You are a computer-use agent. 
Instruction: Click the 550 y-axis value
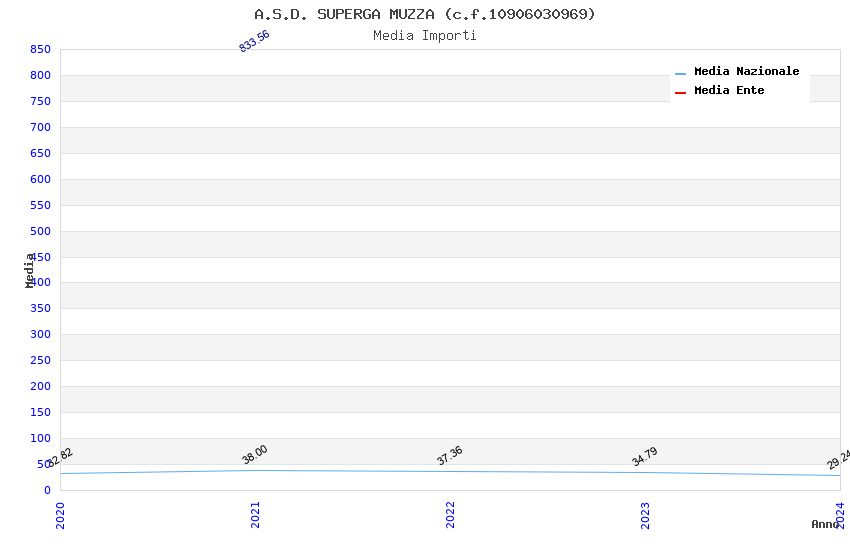click(40, 205)
